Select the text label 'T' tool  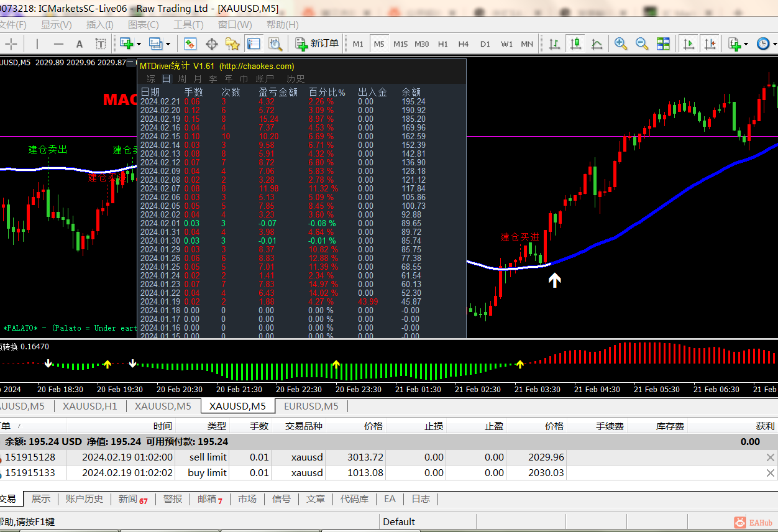100,44
